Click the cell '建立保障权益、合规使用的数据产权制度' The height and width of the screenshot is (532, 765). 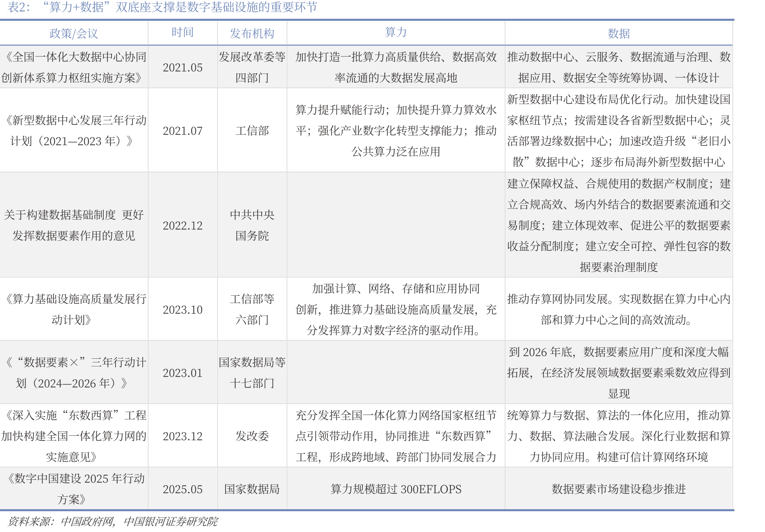click(x=619, y=225)
